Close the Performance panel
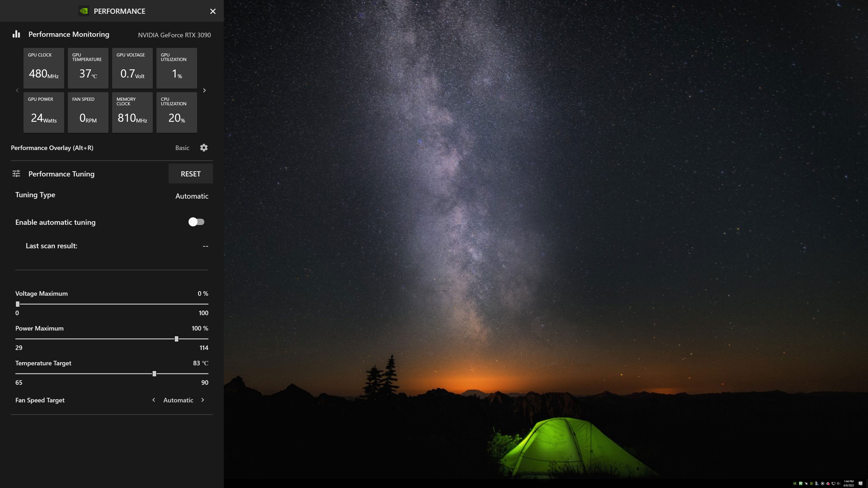The width and height of the screenshot is (868, 488). 213,11
